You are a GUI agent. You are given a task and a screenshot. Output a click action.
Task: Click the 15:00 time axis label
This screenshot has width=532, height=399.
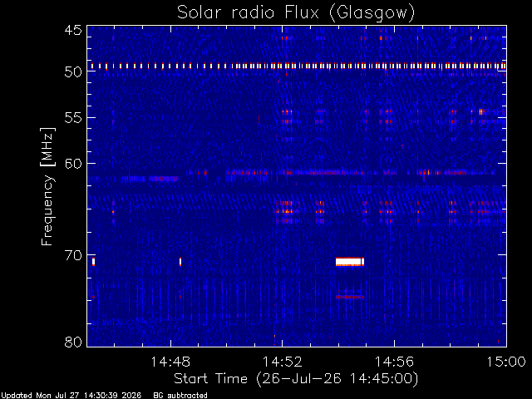[x=506, y=362]
